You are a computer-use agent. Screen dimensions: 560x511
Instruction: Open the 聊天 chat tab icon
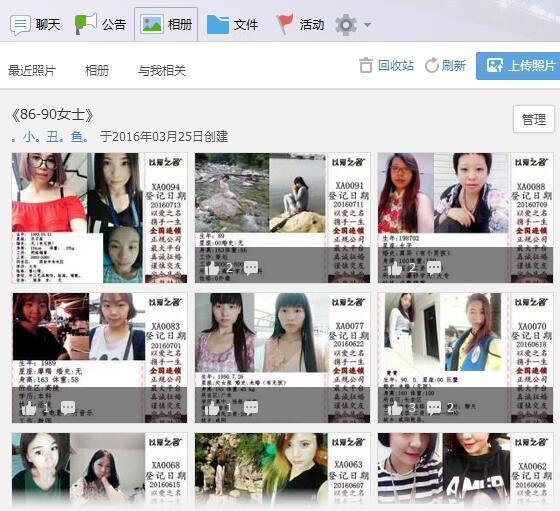(x=20, y=25)
